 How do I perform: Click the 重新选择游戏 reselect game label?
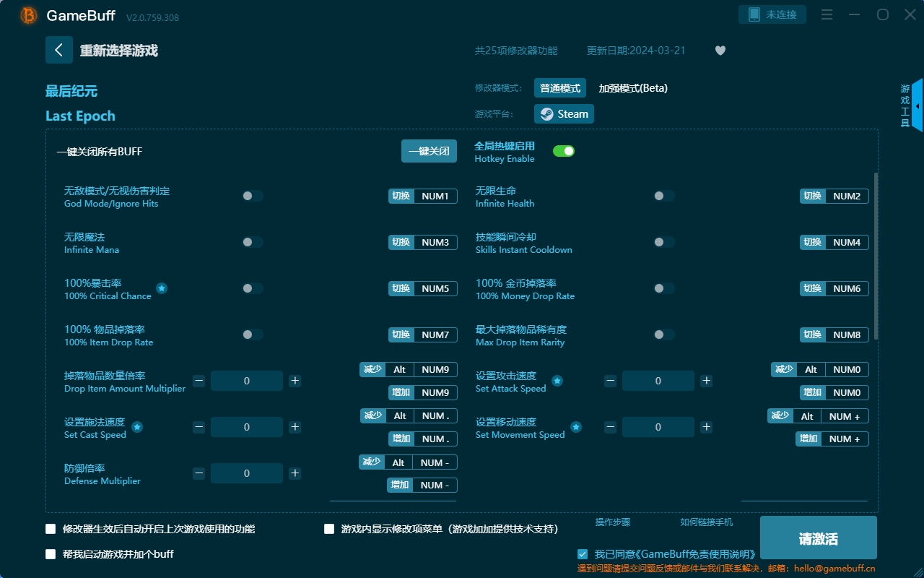coord(119,51)
